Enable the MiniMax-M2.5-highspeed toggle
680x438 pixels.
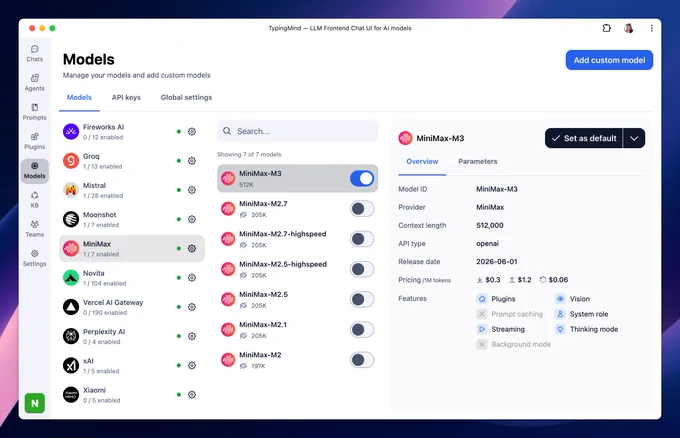click(362, 269)
